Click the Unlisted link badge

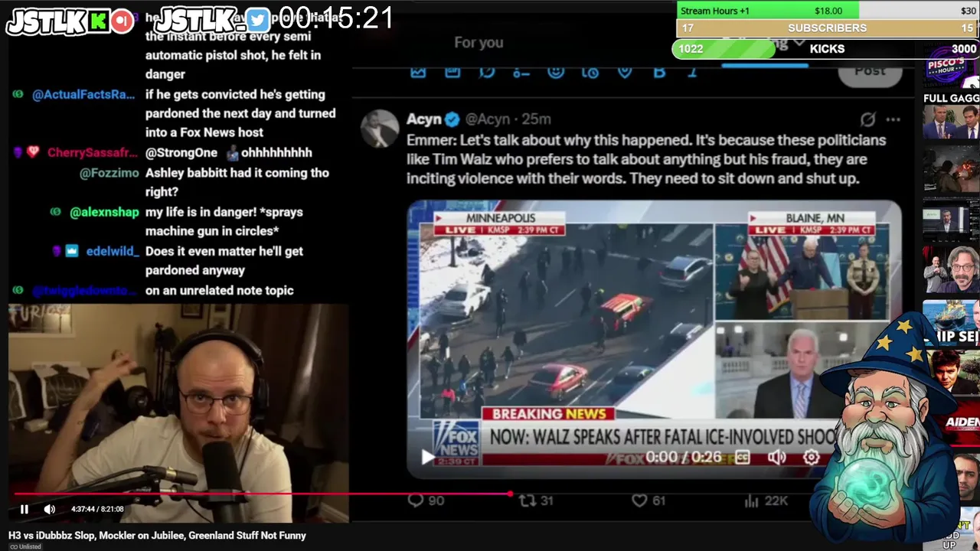point(25,546)
